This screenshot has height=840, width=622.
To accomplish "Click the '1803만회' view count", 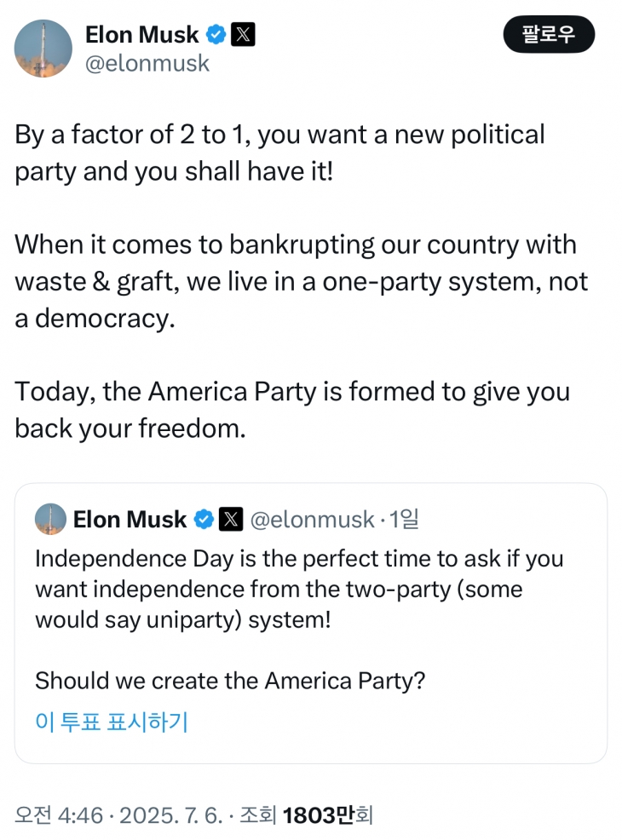I will 328,815.
